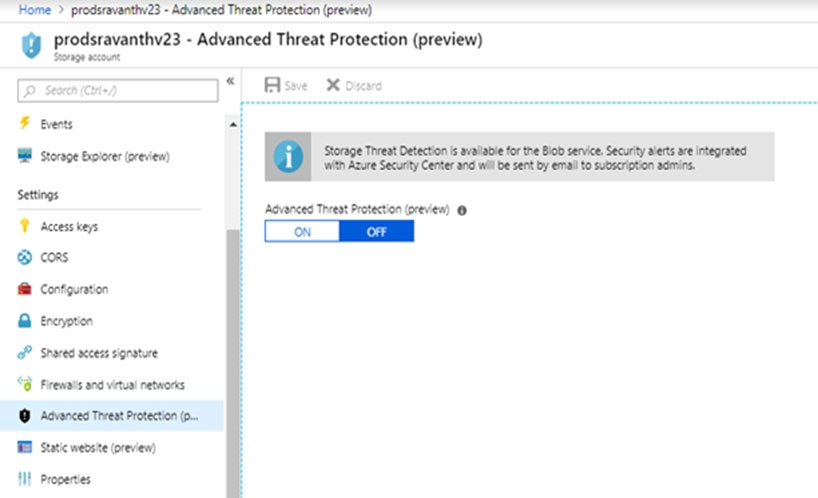Collapse the sidebar with double chevron
This screenshot has width=818, height=498.
click(230, 81)
